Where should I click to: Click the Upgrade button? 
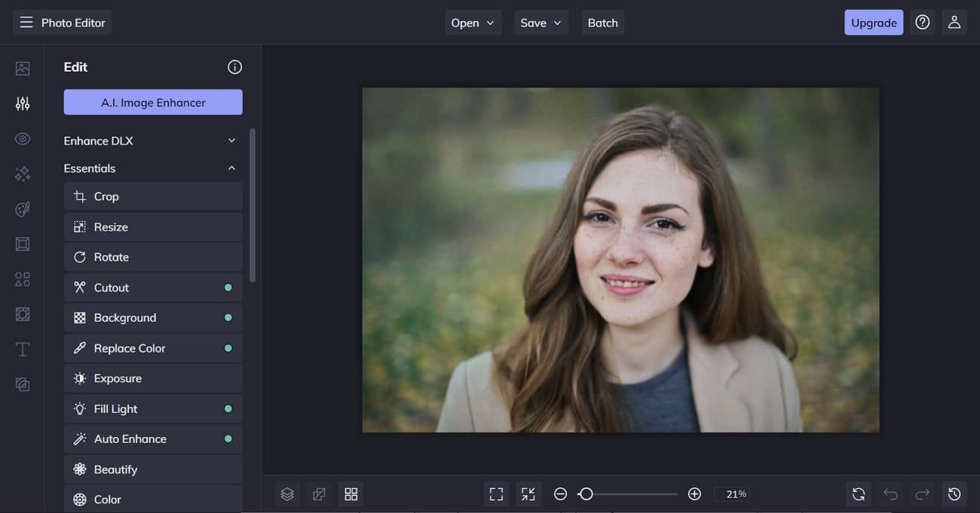point(874,23)
